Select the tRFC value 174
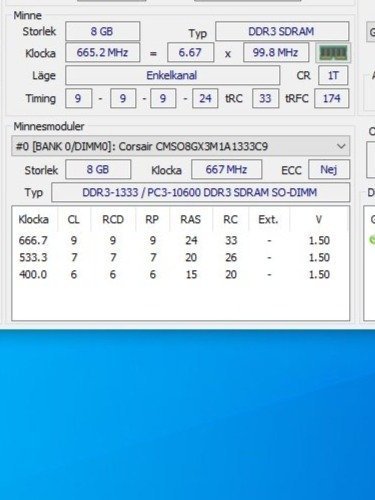The image size is (375, 500). (x=332, y=98)
